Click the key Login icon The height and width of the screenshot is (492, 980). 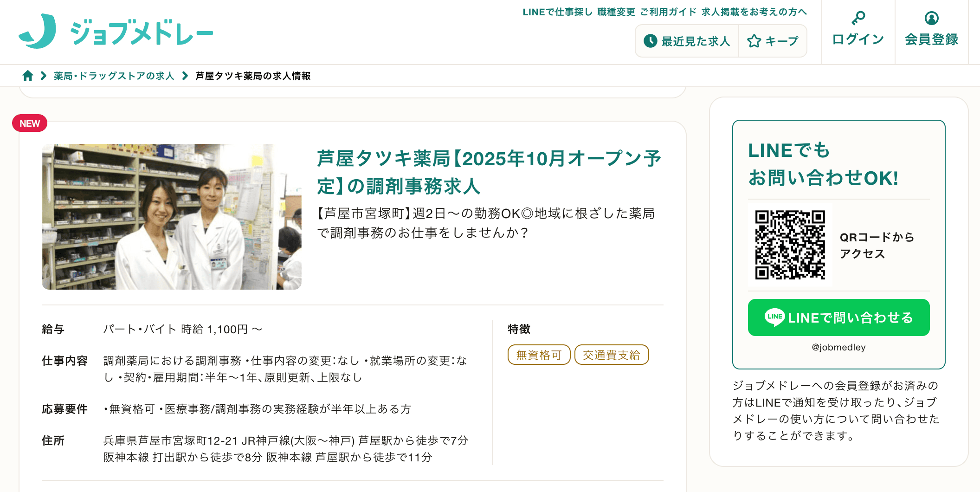click(858, 18)
